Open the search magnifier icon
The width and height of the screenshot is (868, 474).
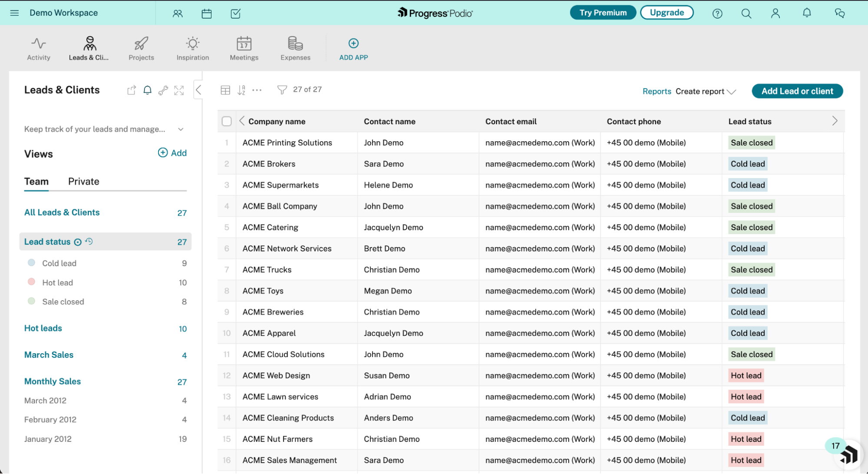coord(746,13)
